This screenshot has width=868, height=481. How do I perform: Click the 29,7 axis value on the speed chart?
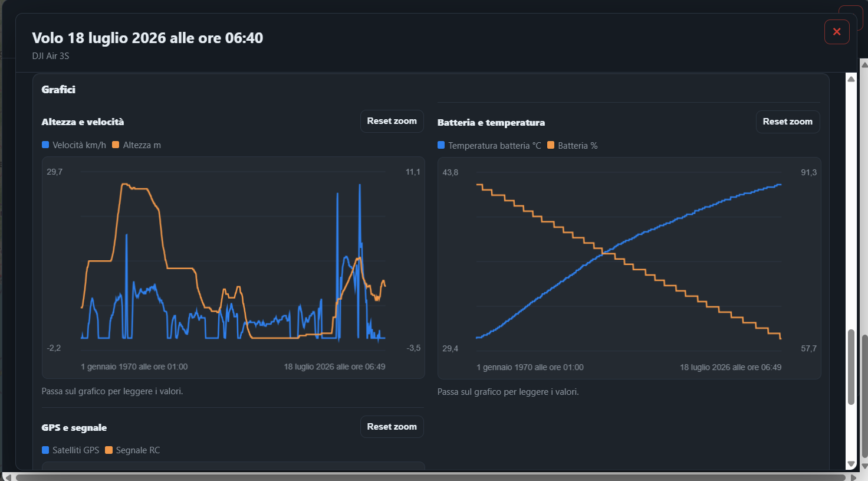(55, 172)
